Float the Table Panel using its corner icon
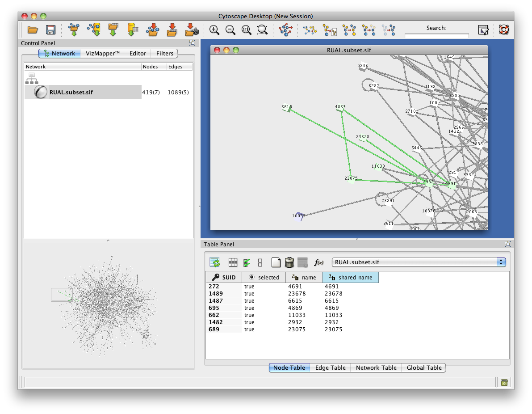Image resolution: width=532 pixels, height=414 pixels. 507,244
